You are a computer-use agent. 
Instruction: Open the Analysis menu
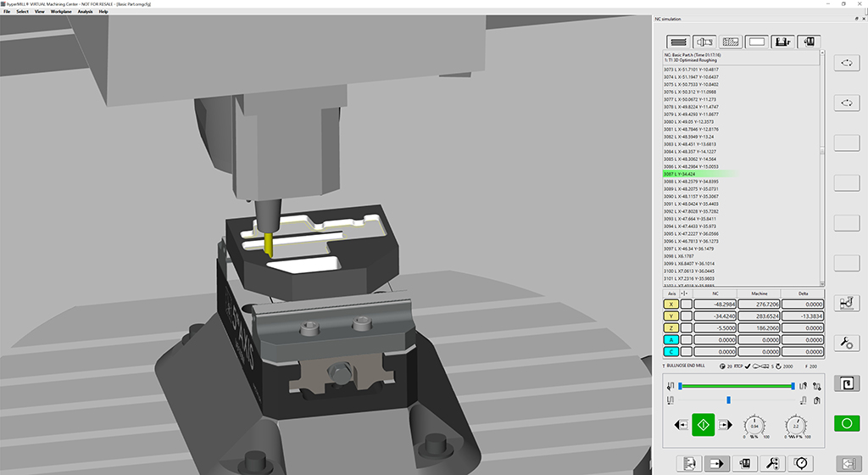click(86, 11)
